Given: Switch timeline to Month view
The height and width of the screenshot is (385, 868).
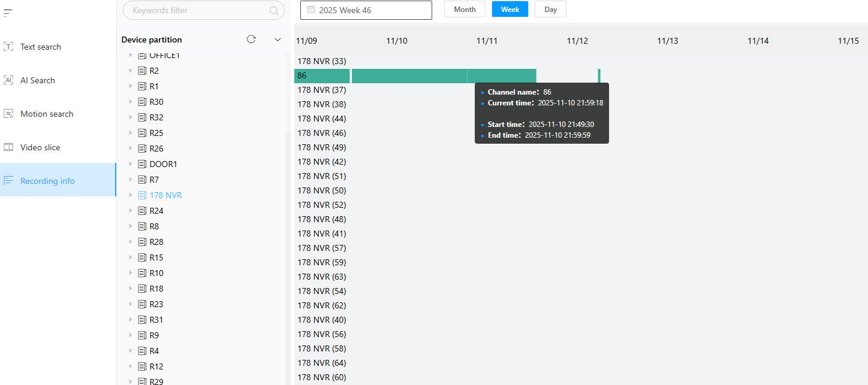Looking at the screenshot, I should click(x=465, y=10).
